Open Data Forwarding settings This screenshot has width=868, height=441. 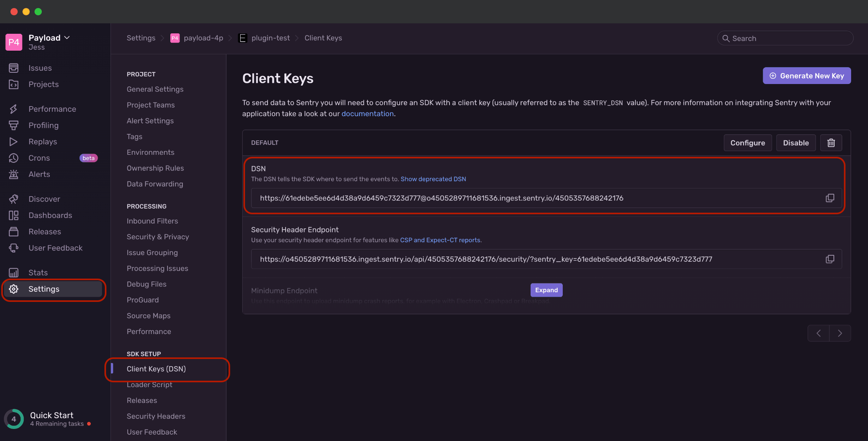click(155, 184)
